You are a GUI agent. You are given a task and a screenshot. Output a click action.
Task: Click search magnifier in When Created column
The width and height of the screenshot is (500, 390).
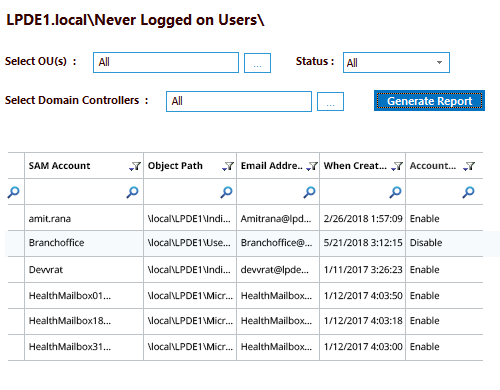coord(395,192)
